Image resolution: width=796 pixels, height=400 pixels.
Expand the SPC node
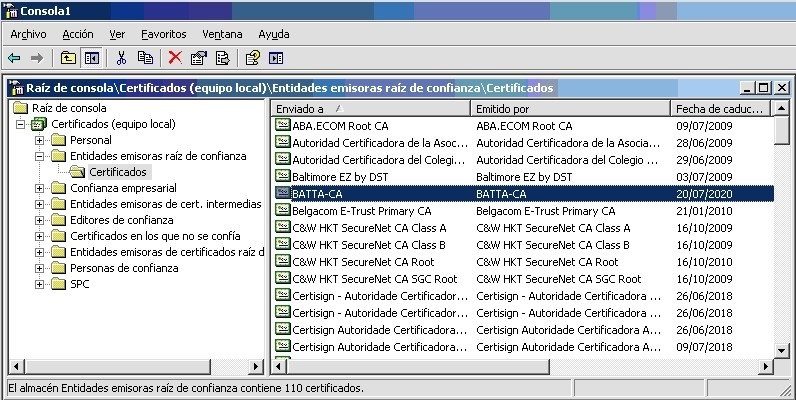pyautogui.click(x=39, y=284)
